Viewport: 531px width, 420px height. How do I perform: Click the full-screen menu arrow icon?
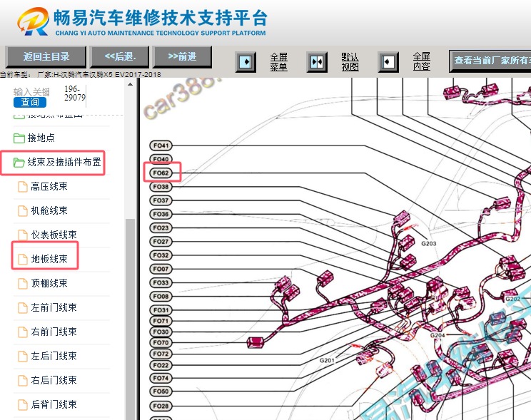tap(246, 62)
